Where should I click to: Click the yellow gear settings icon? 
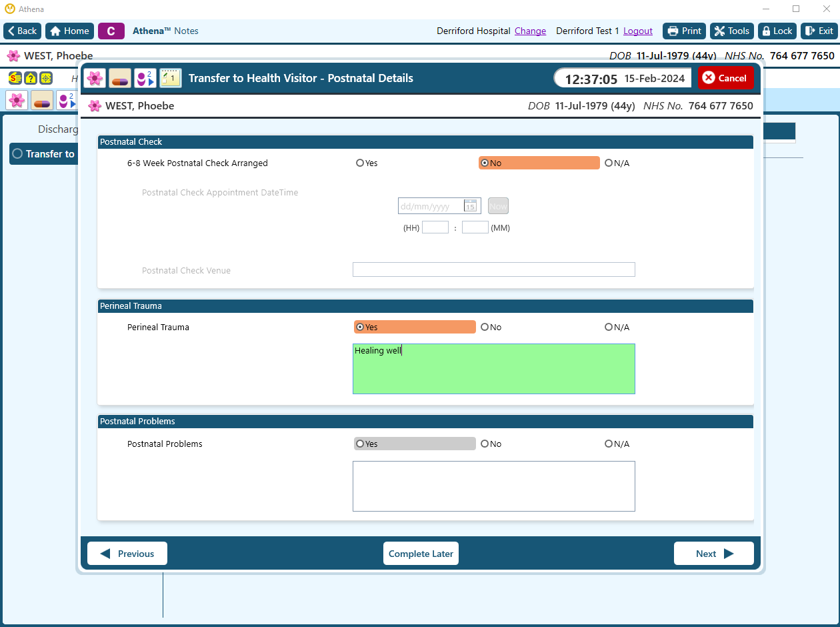(x=46, y=78)
